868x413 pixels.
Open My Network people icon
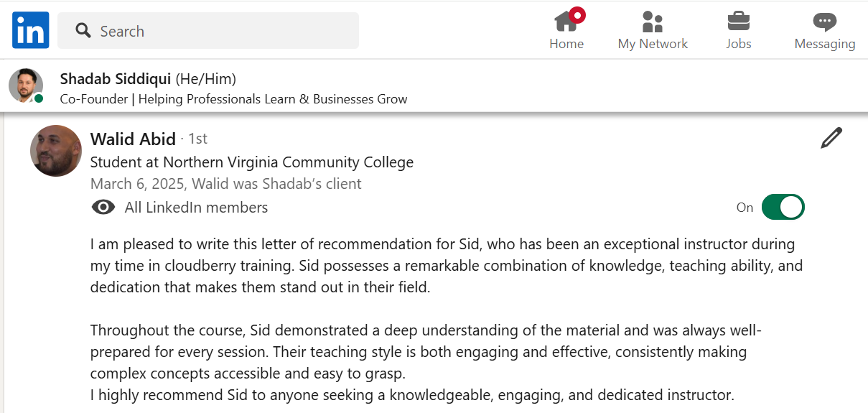coord(652,22)
